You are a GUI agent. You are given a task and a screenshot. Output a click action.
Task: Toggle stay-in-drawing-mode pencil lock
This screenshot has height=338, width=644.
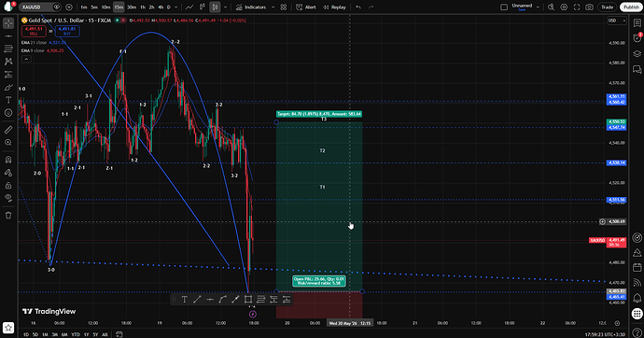[8, 173]
